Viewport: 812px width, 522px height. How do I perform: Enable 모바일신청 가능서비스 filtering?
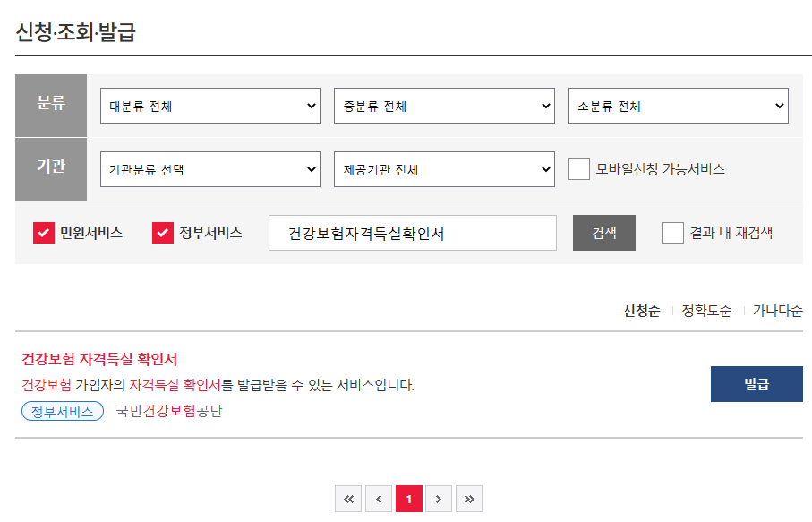tap(578, 168)
